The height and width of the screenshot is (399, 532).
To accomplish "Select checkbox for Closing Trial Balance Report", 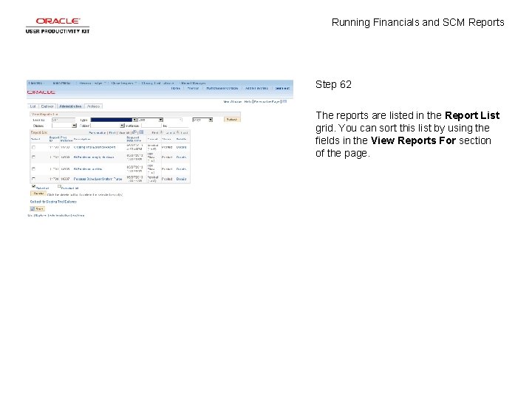I will pyautogui.click(x=33, y=147).
